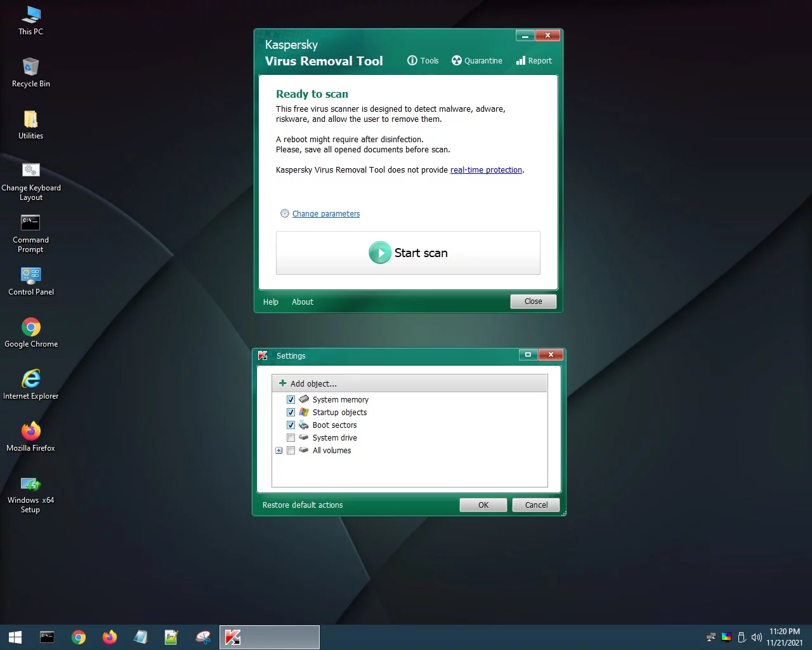Select the All volumes label text

332,451
